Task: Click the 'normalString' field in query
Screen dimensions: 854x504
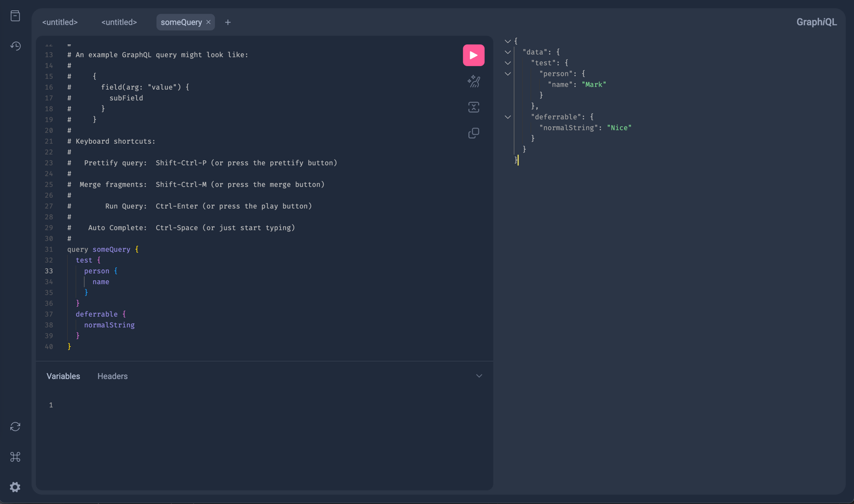Action: (109, 325)
